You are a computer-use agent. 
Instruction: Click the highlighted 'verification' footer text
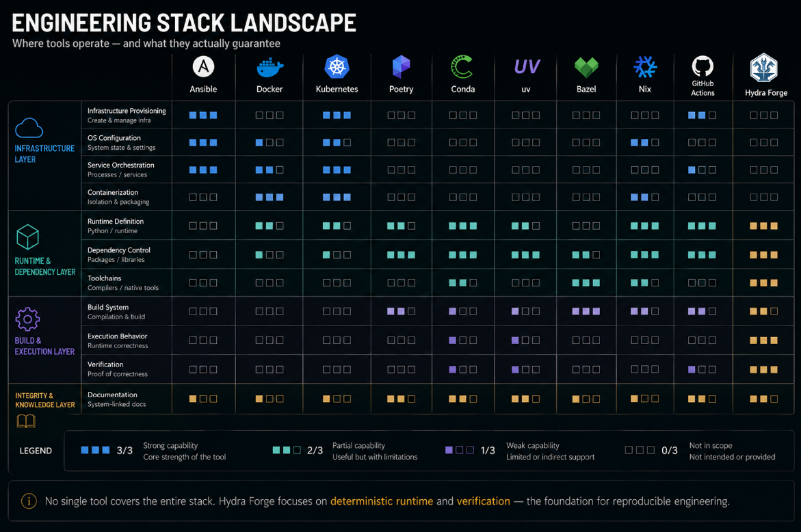pyautogui.click(x=483, y=501)
